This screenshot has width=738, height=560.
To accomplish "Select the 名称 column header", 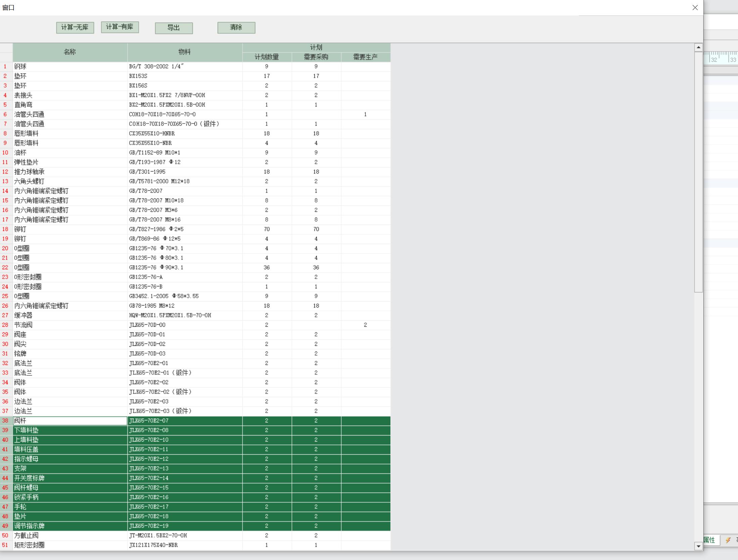I will click(70, 52).
